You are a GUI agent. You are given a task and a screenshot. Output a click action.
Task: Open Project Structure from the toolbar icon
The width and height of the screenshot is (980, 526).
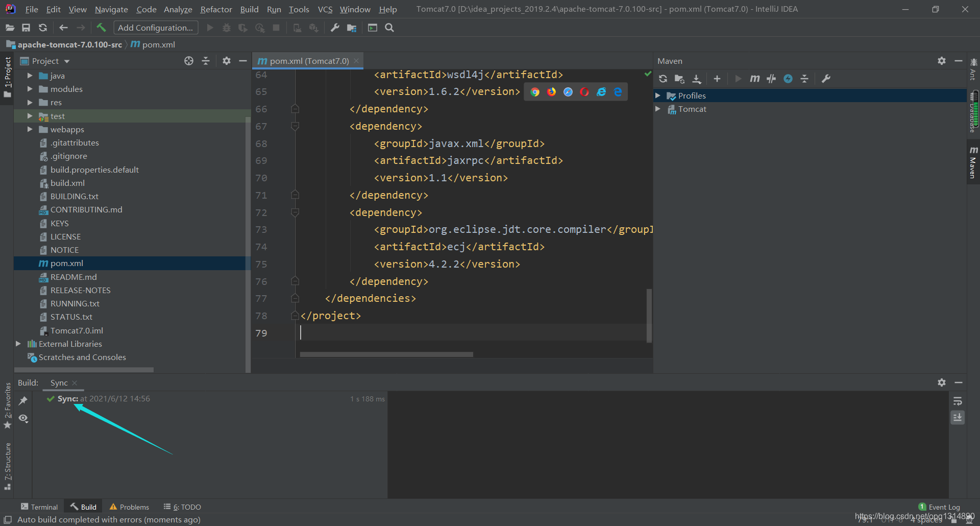point(352,28)
